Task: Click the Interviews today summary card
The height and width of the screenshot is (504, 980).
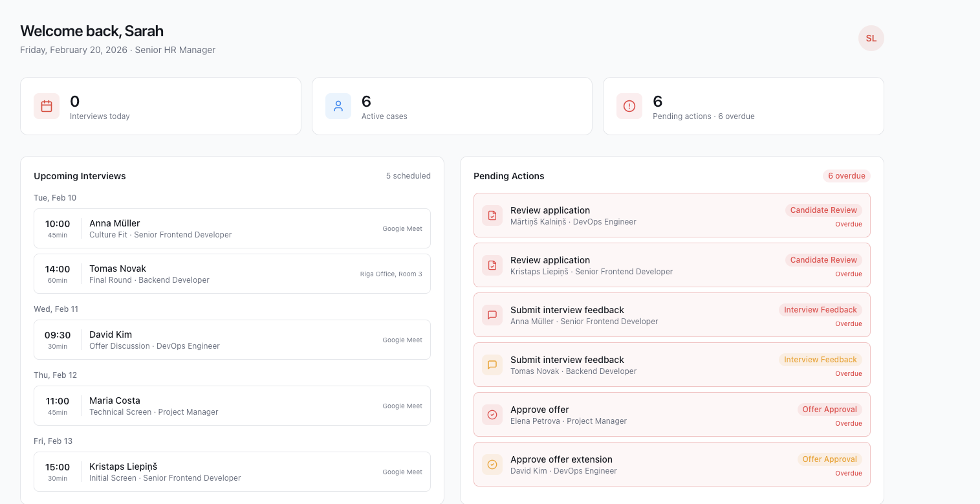Action: click(x=160, y=106)
